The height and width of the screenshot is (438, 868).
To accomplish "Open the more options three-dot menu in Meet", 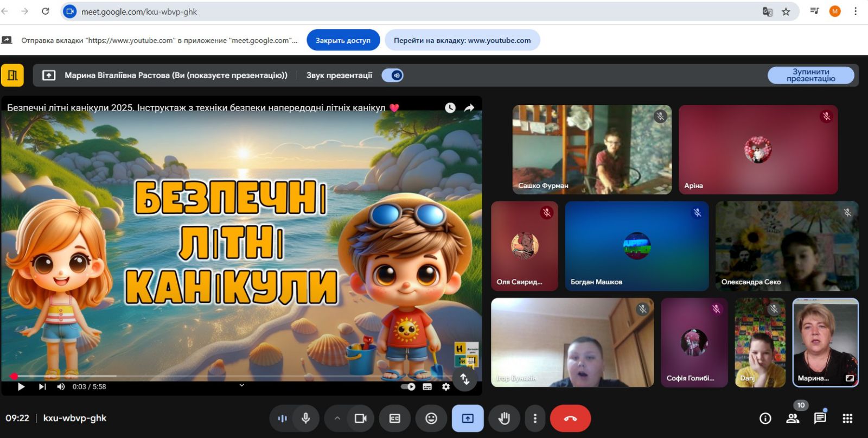I will [535, 418].
